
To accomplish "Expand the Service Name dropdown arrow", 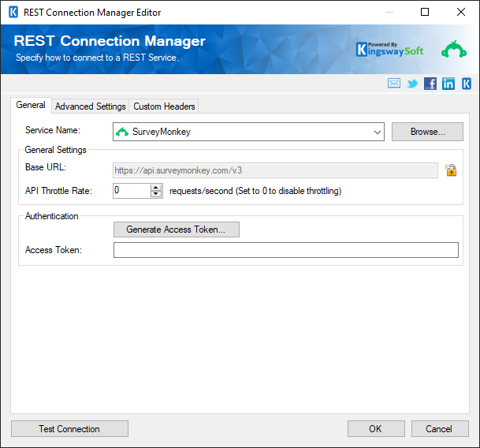I will tap(377, 132).
